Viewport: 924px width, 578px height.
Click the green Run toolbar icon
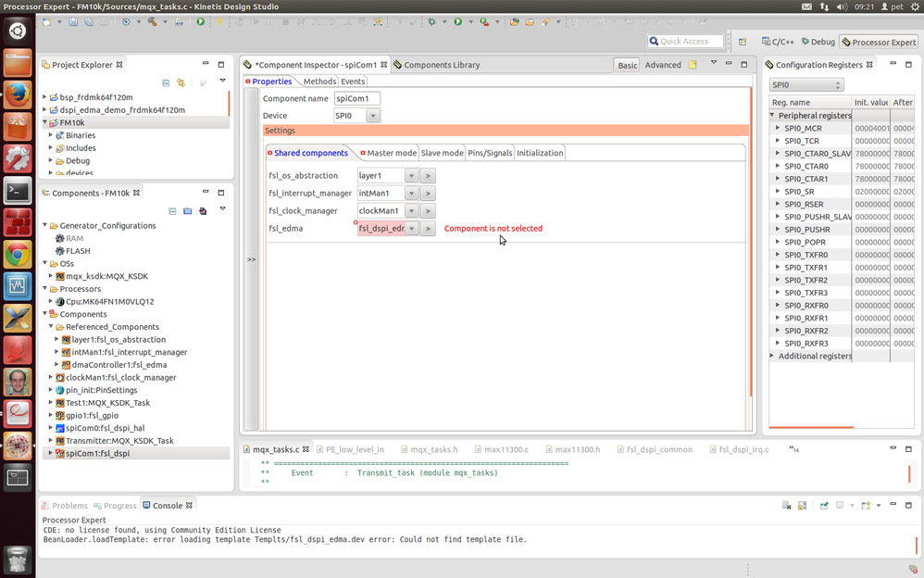tap(458, 22)
